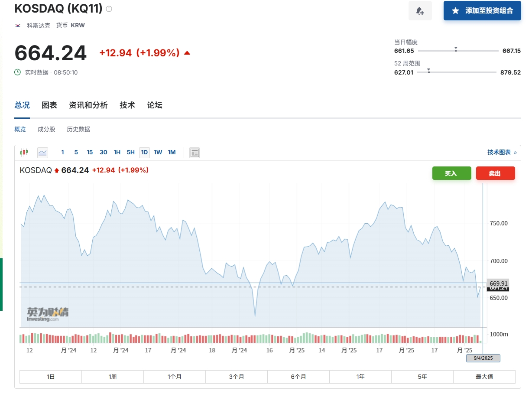Viewport: 532px width, 394px height.
Task: Choose the 3个月 range option
Action: tap(237, 377)
